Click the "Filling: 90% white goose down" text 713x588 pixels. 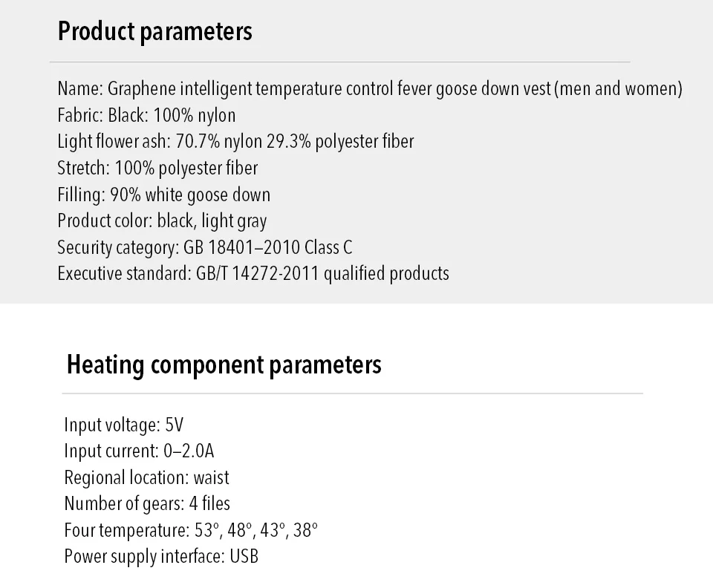pos(163,195)
